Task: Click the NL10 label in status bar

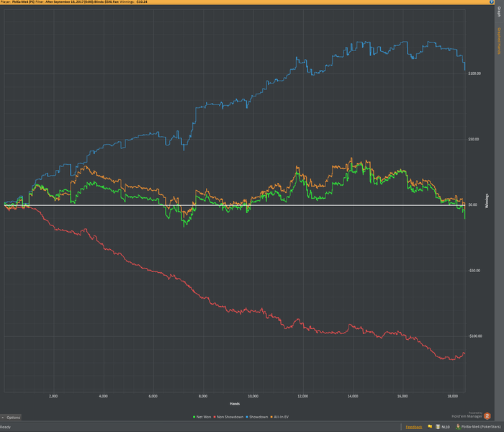Action: pos(446,427)
